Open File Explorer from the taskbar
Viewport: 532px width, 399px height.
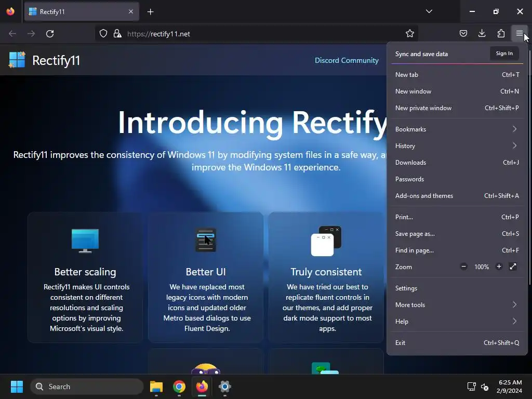tap(156, 387)
